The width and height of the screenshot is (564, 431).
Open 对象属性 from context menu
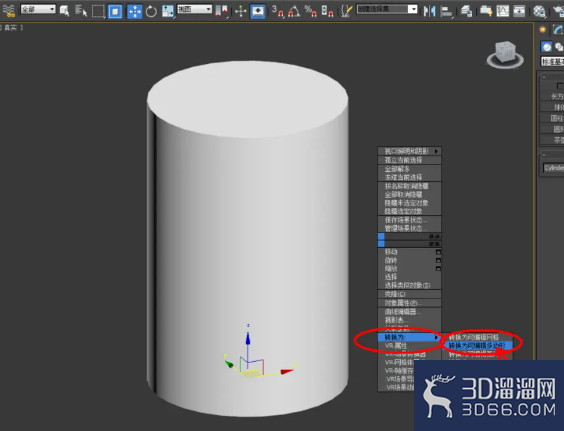[409, 303]
